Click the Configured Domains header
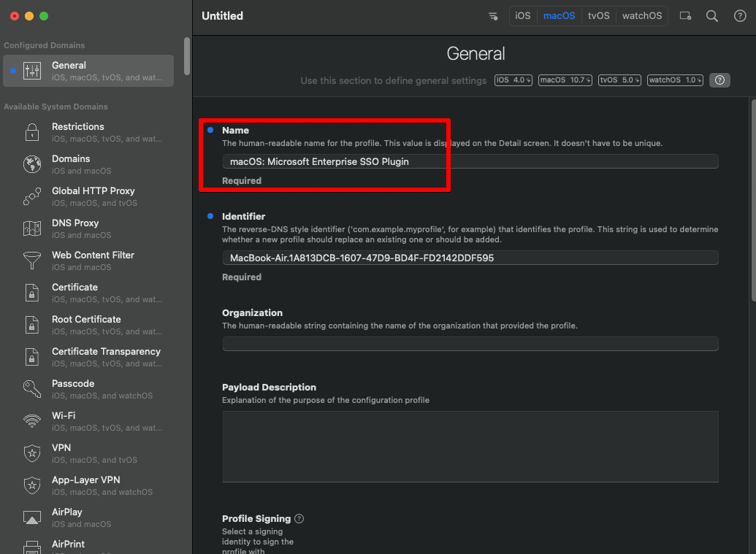The image size is (756, 554). pos(45,45)
